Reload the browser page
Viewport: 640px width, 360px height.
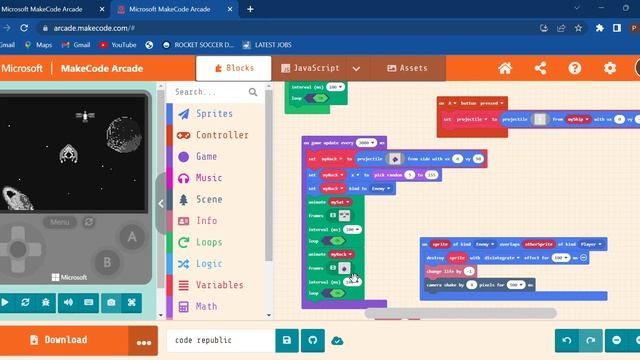[24, 28]
